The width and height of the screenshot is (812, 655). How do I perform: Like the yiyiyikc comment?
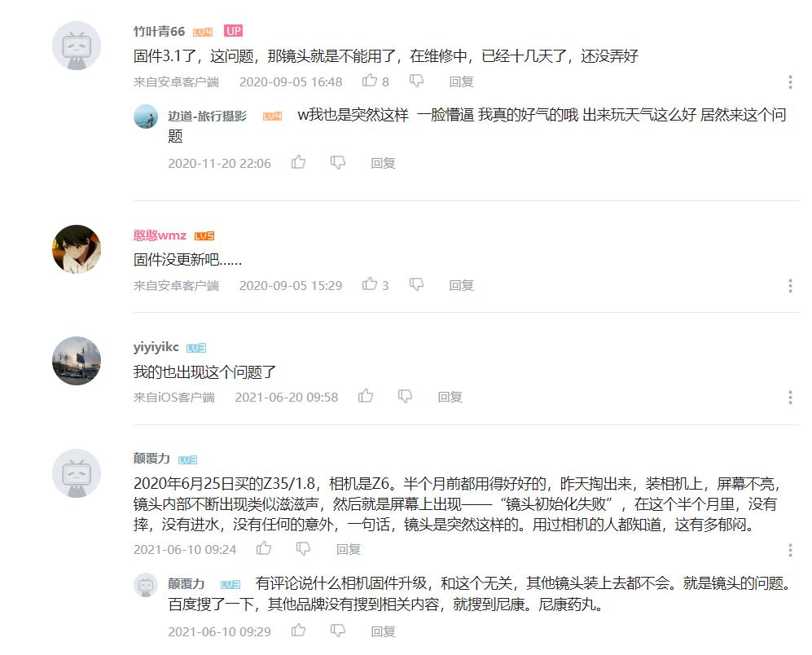coord(366,396)
